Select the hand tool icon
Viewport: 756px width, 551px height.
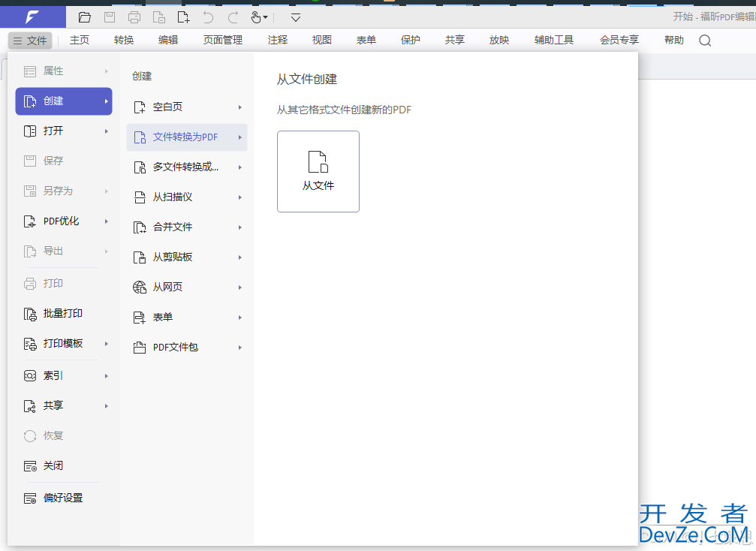(256, 18)
